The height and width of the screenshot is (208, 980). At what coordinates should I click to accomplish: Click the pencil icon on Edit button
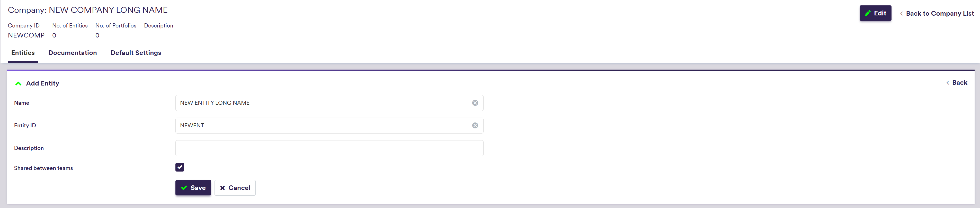point(867,13)
